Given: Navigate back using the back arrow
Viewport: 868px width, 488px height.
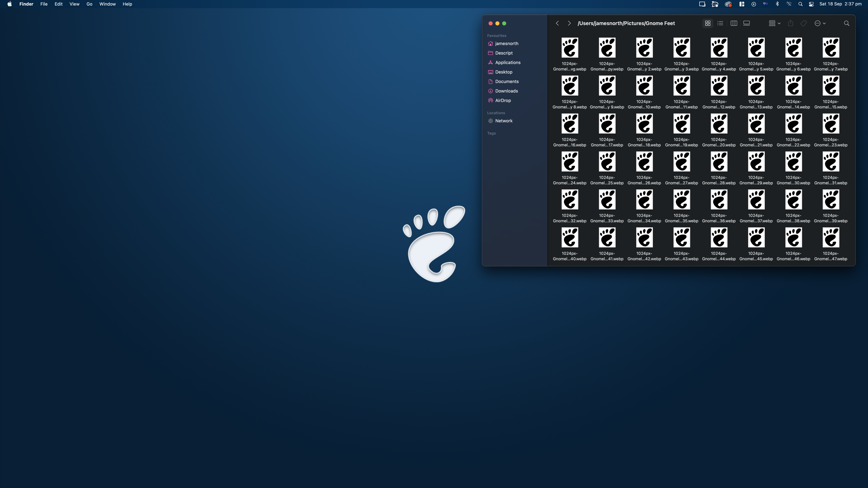Looking at the screenshot, I should click(x=557, y=23).
